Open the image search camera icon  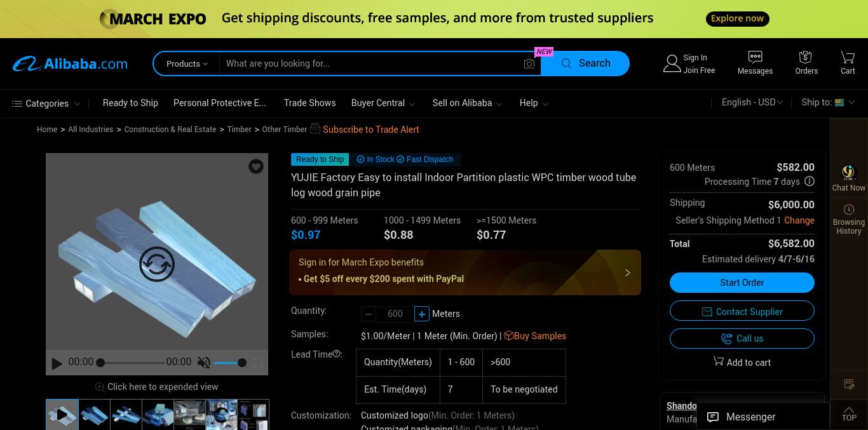[529, 64]
